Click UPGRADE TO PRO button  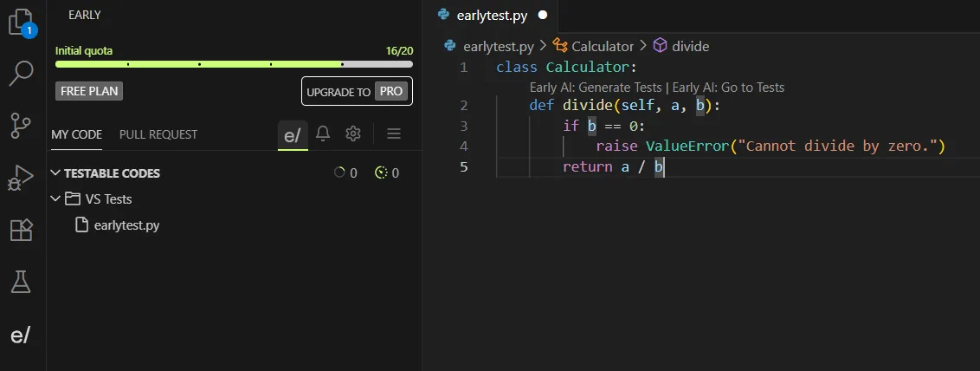(x=357, y=92)
